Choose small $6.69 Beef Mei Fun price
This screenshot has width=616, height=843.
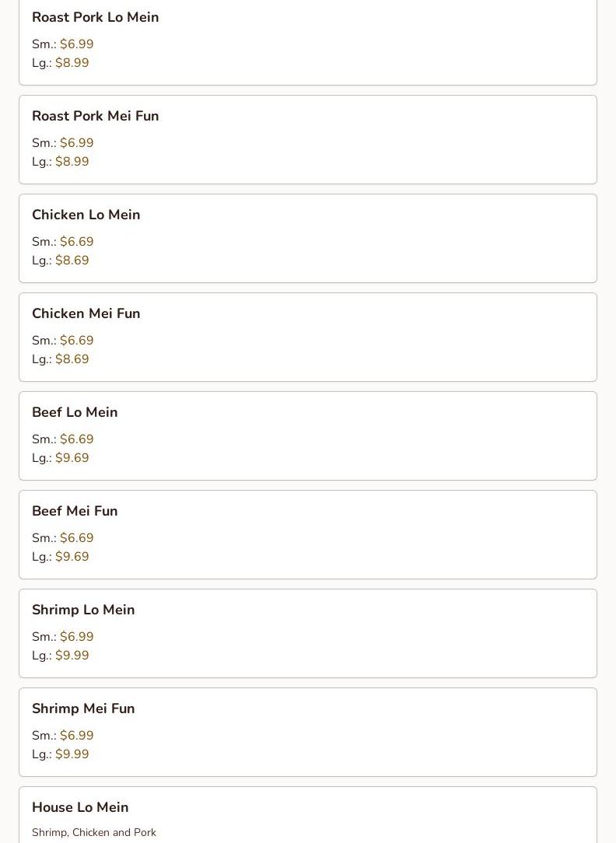tap(76, 538)
